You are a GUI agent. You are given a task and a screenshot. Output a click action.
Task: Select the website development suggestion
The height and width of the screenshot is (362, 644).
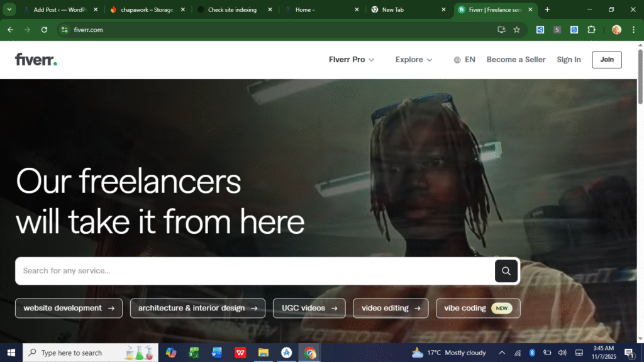[69, 308]
